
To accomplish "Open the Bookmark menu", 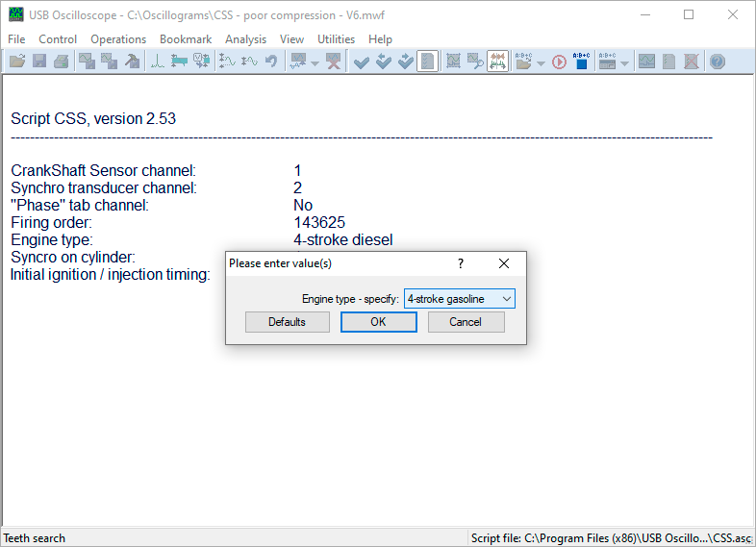I will click(x=186, y=39).
